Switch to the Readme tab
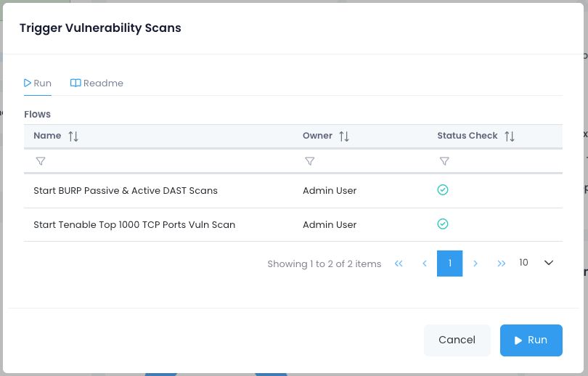Viewport: 588px width, 376px height. pyautogui.click(x=97, y=83)
